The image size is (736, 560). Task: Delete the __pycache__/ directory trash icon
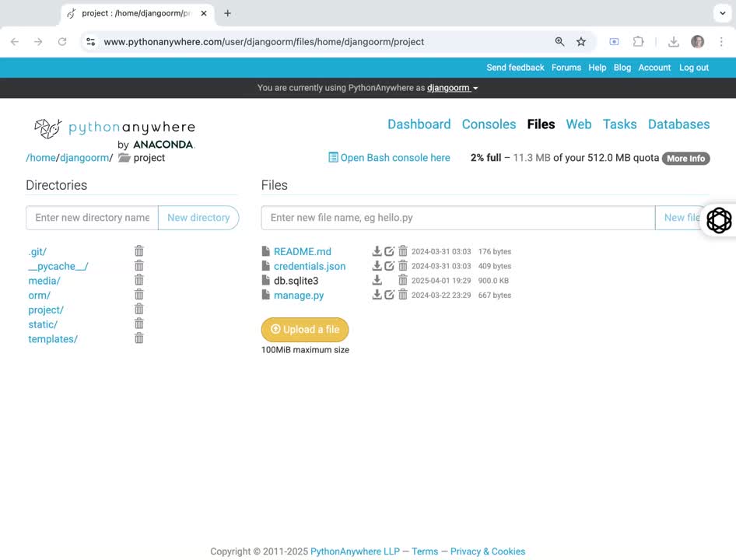pos(139,265)
